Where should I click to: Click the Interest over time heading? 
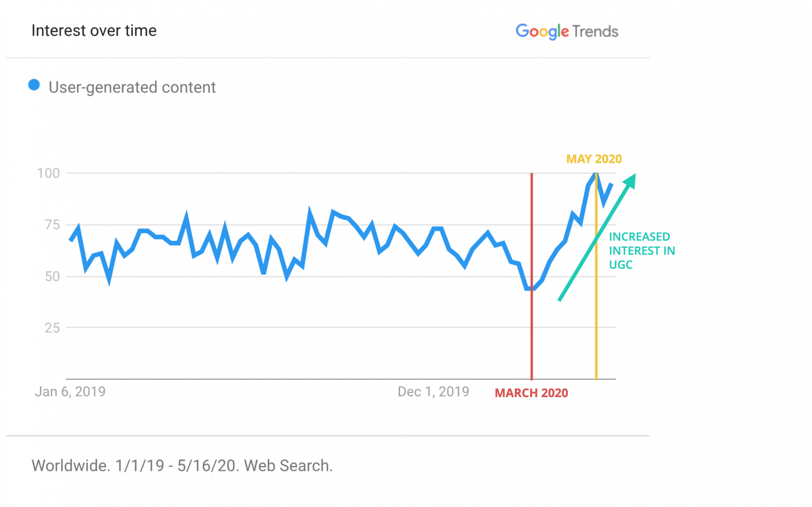[x=94, y=31]
